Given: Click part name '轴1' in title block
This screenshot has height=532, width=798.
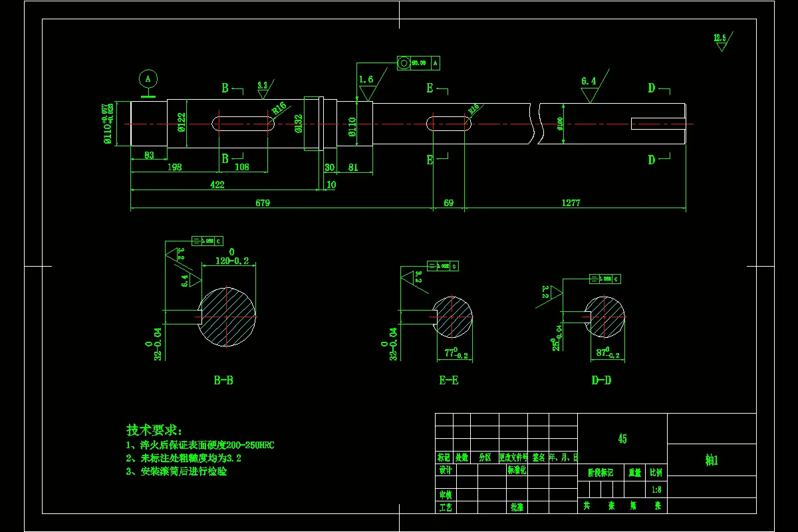Looking at the screenshot, I should click(x=712, y=460).
